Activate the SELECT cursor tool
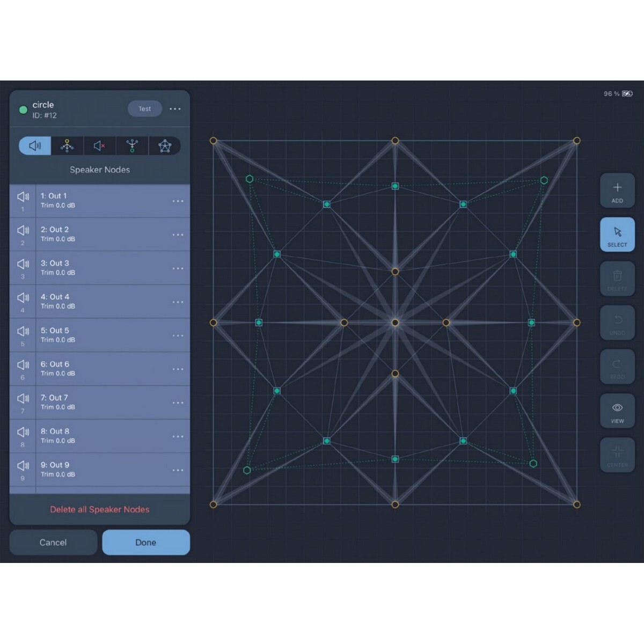 (x=617, y=235)
